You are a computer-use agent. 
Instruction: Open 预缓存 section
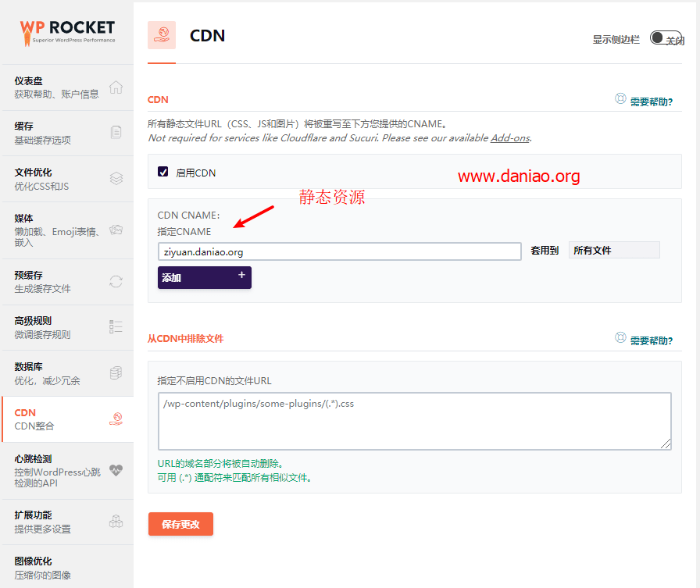point(68,282)
